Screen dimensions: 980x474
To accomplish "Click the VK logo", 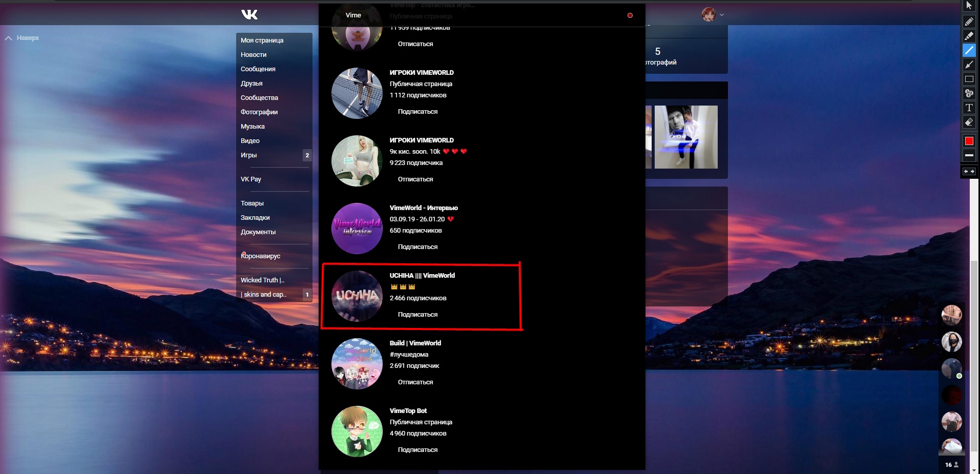I will click(x=249, y=14).
